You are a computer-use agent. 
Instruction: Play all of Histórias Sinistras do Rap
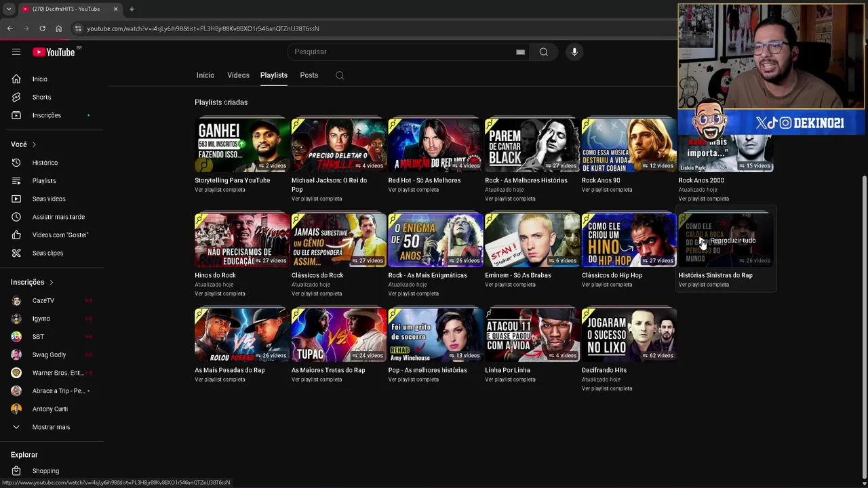pos(726,240)
